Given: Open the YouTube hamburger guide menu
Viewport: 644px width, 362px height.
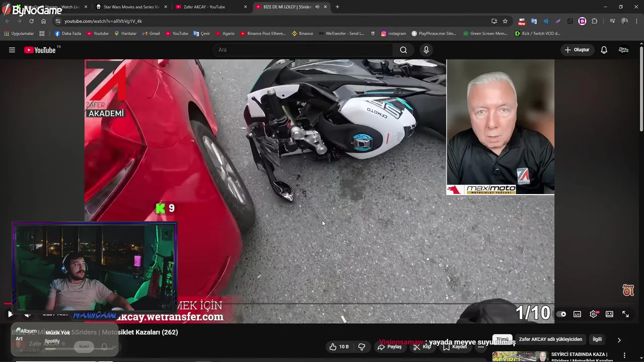Looking at the screenshot, I should 12,50.
